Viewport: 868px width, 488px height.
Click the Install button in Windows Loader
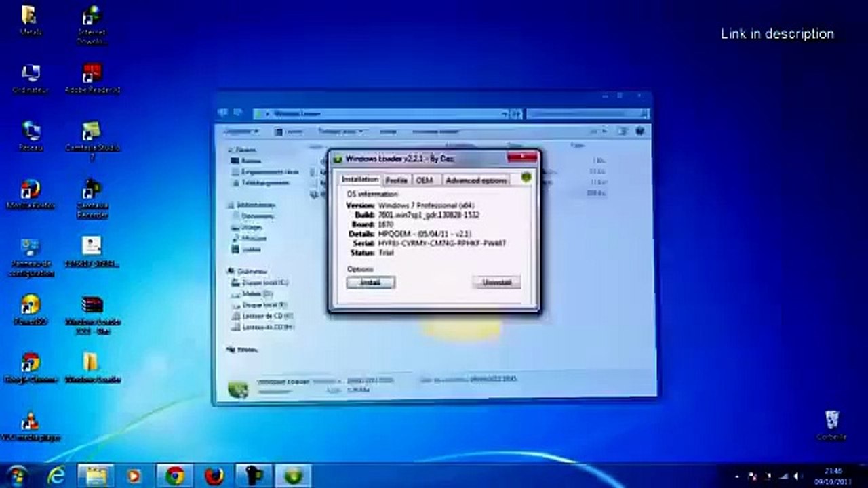pyautogui.click(x=370, y=282)
